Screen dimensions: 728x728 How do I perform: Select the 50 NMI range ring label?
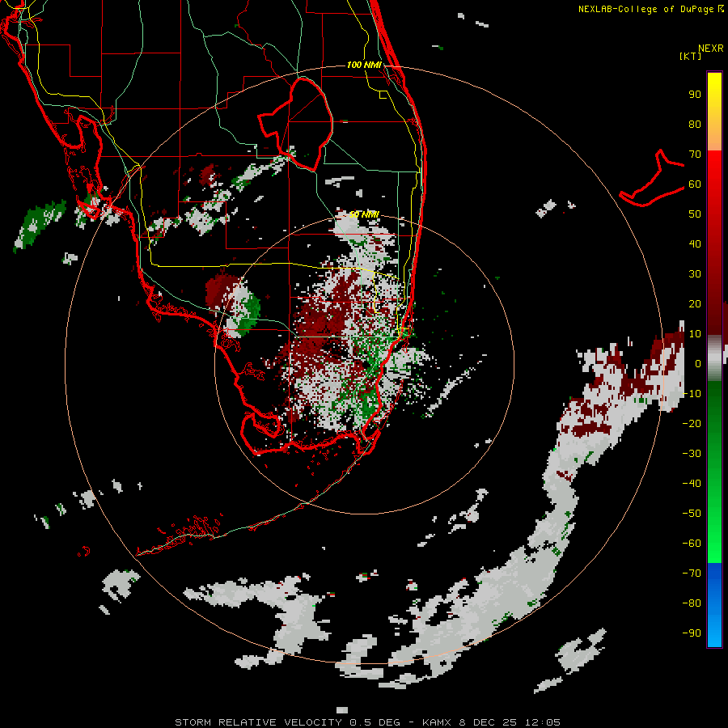point(364,214)
